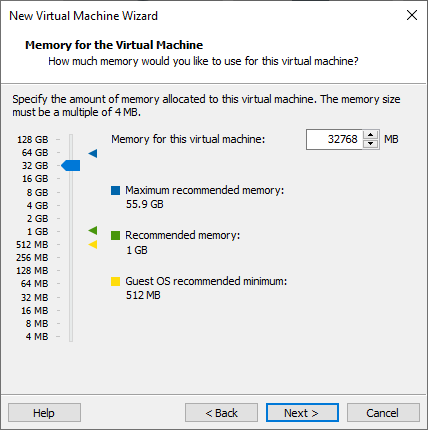The image size is (428, 430).
Task: Set slider to the 4 GB tick
Action: tap(71, 205)
